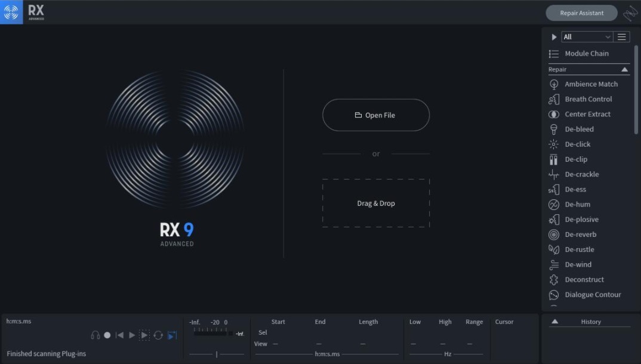Collapse the Repair section triangle
This screenshot has width=641, height=364.
pos(624,70)
